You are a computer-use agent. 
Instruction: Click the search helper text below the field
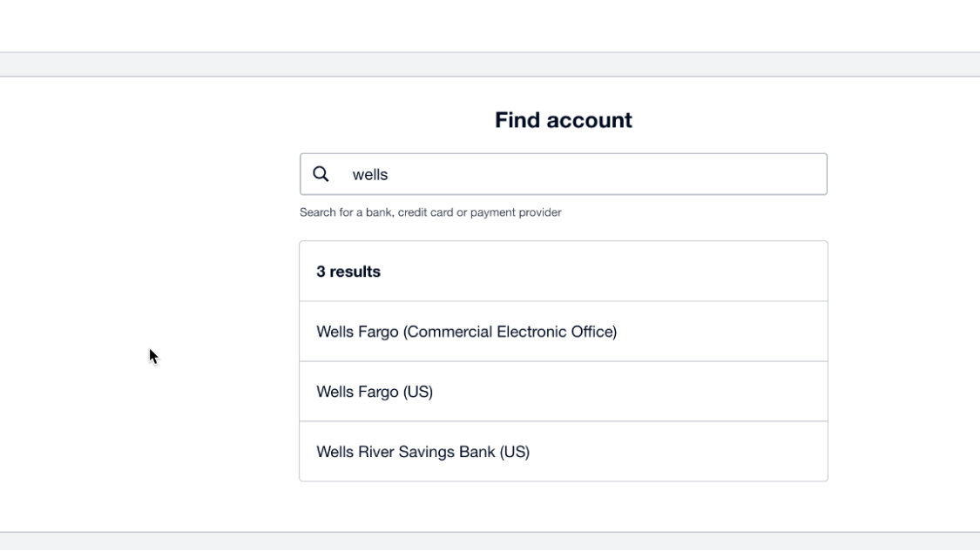[x=430, y=212]
